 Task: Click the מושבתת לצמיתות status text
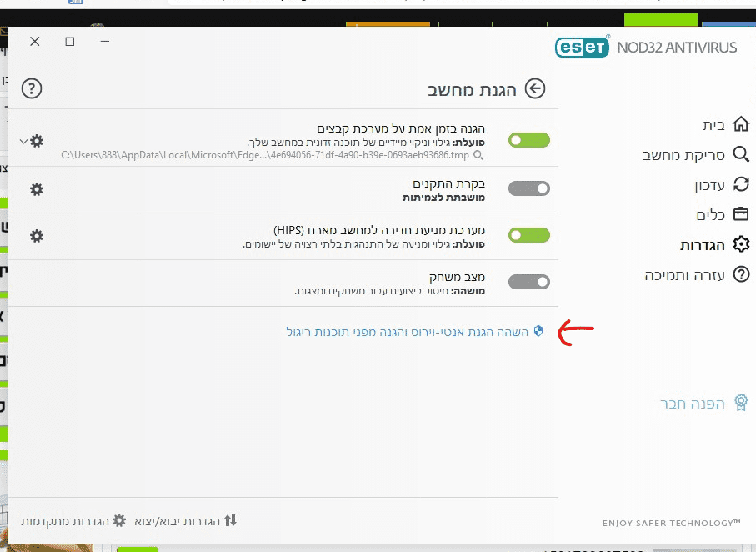(x=443, y=198)
